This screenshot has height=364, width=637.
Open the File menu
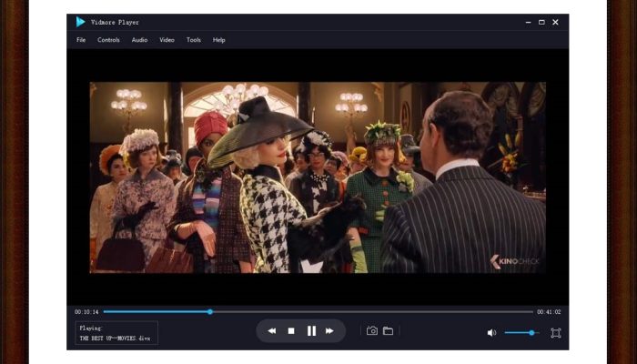coord(81,40)
